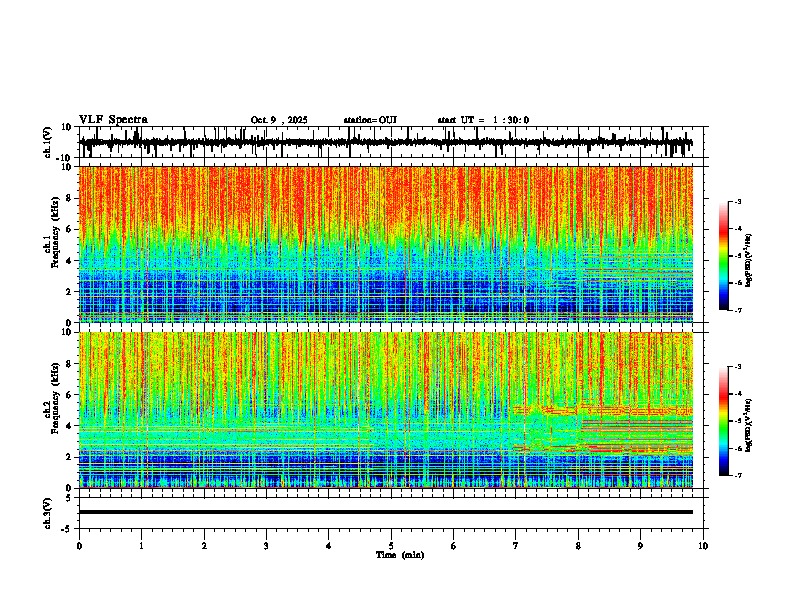Screen dimensions: 792x612
Task: Click the '8' tick on the time axis
Action: point(578,546)
